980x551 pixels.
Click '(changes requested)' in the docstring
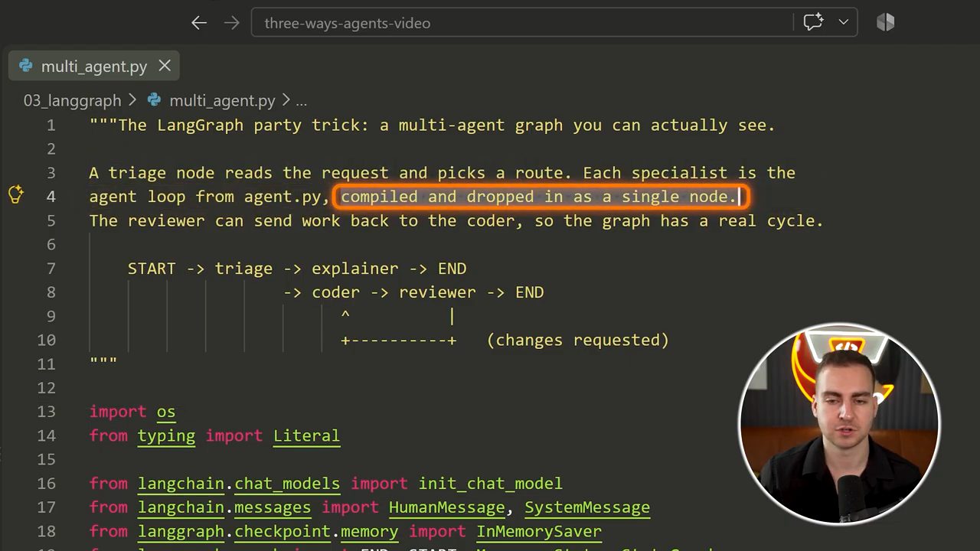point(578,340)
